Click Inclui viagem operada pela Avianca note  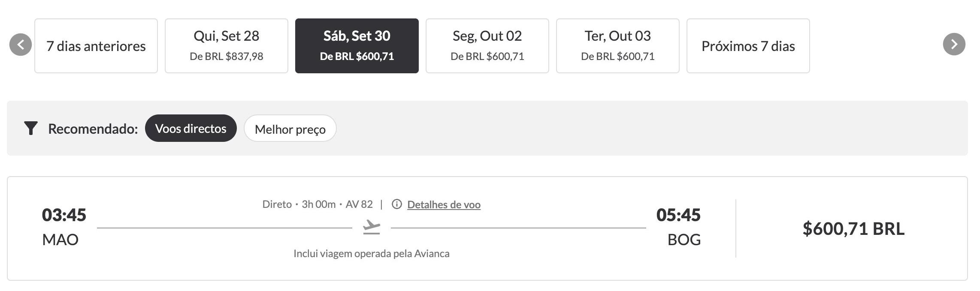[x=372, y=253]
